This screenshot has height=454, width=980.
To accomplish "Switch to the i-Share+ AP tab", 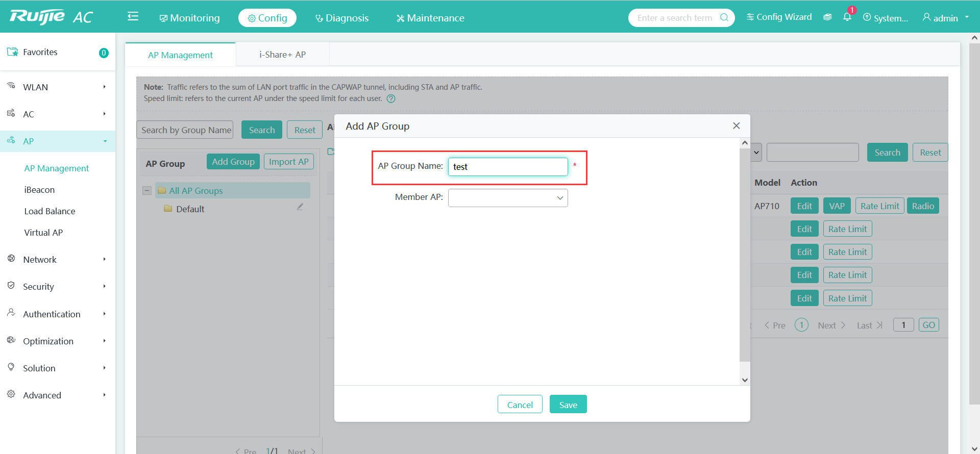I will [282, 55].
